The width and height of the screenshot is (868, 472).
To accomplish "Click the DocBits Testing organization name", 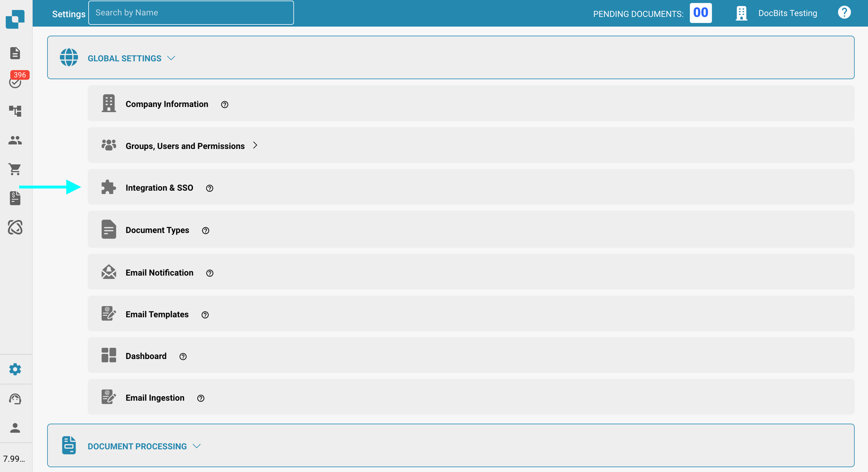I will pos(787,13).
